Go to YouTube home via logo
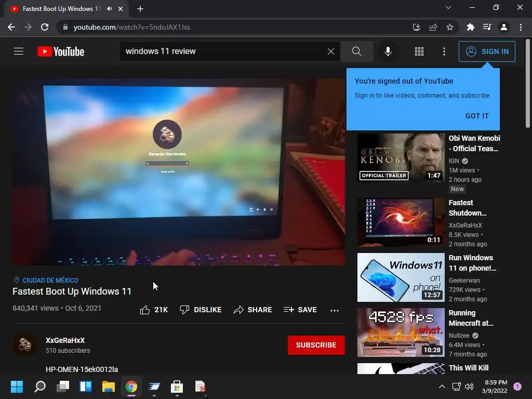532x399 pixels. pos(61,51)
